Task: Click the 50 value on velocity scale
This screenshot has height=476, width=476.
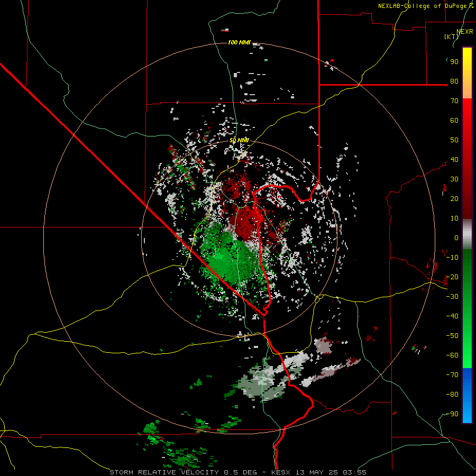Action: click(x=454, y=140)
